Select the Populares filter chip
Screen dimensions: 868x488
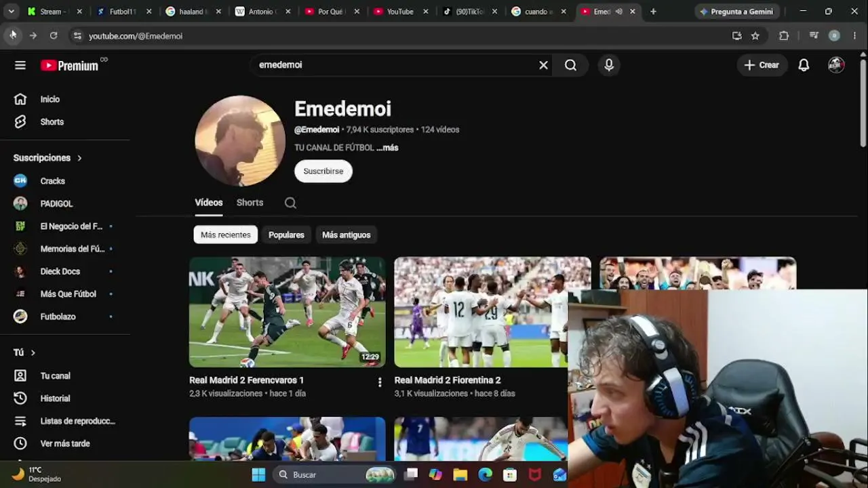pyautogui.click(x=286, y=235)
